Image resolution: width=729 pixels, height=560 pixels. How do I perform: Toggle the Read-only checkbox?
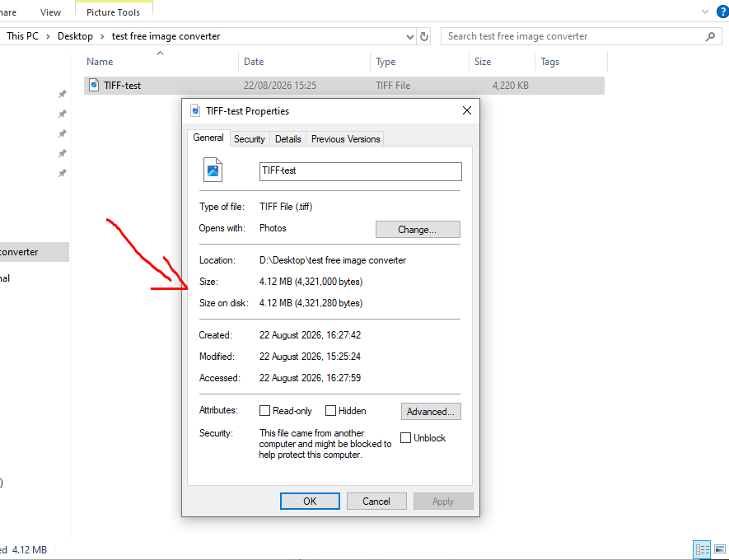coord(264,411)
